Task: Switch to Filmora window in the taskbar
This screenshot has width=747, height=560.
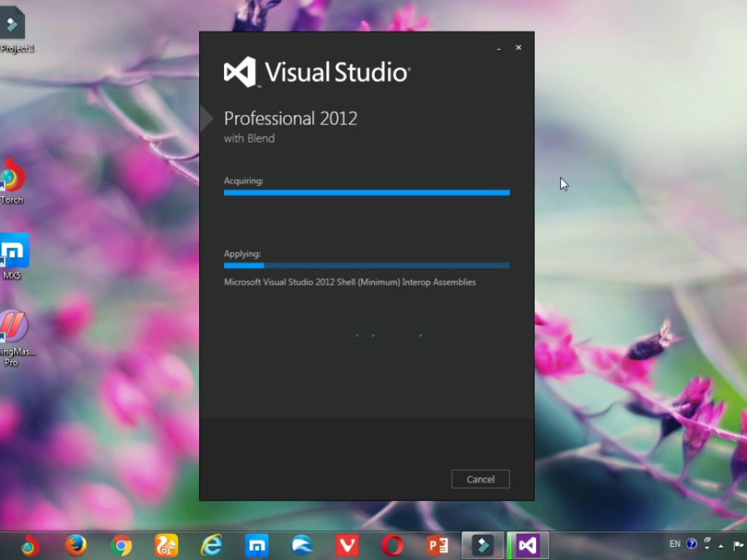Action: (483, 545)
